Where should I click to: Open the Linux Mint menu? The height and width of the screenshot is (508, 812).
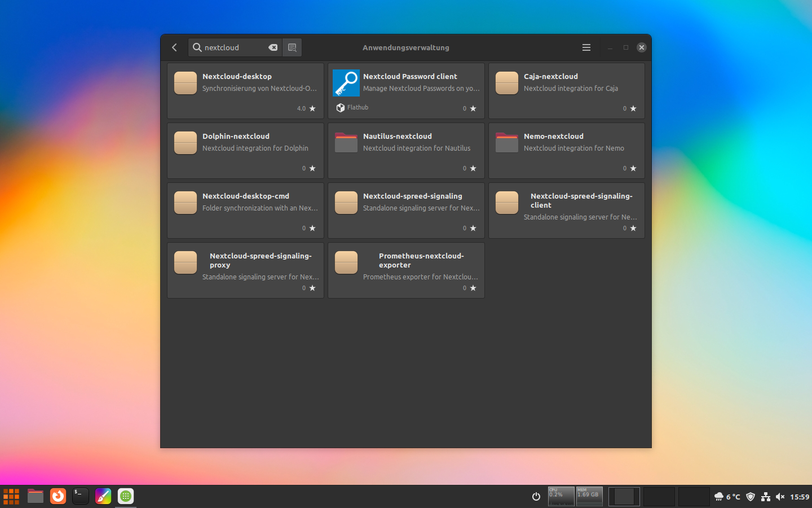[x=11, y=497]
